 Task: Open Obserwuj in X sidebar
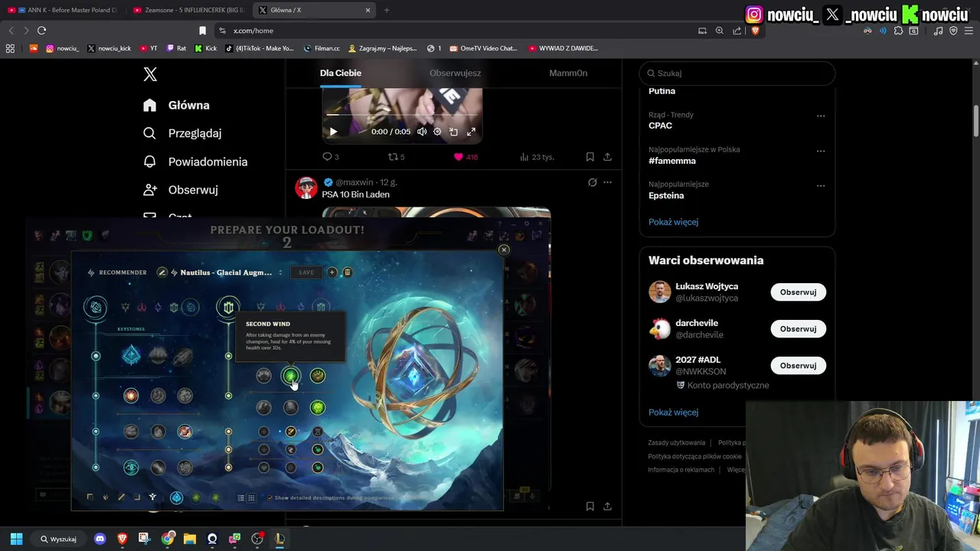coord(181,190)
